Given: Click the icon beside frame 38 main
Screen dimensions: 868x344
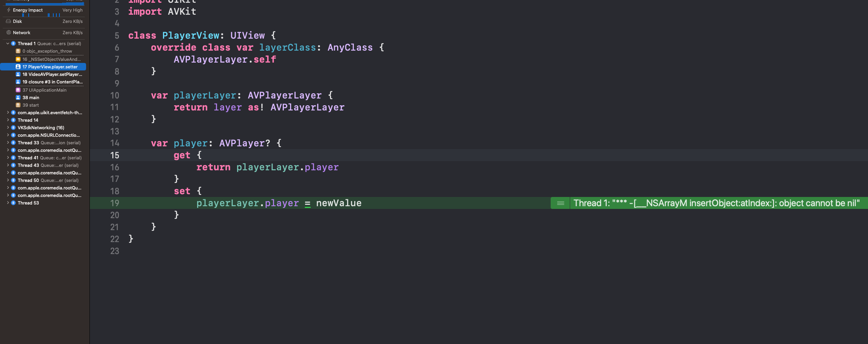Looking at the screenshot, I should 18,97.
